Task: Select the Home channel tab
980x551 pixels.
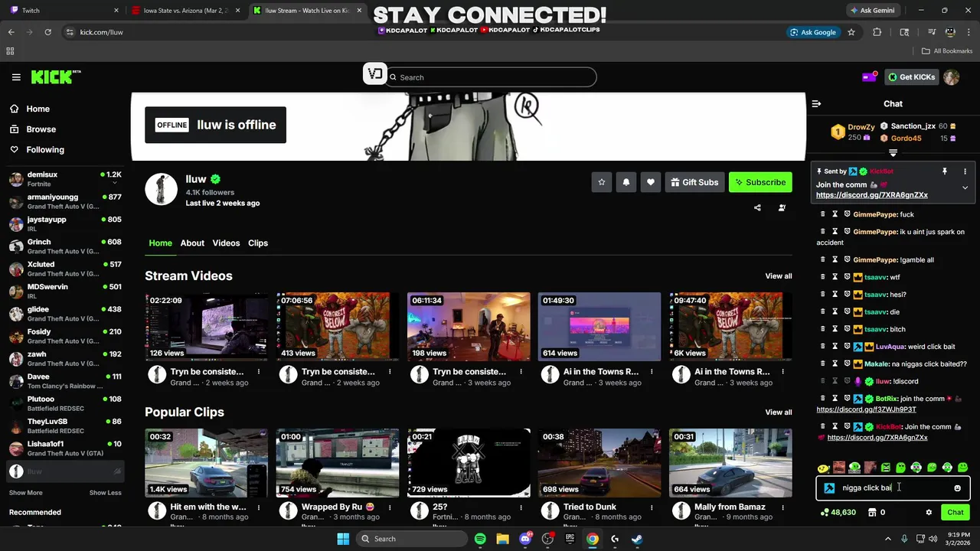Action: click(160, 243)
